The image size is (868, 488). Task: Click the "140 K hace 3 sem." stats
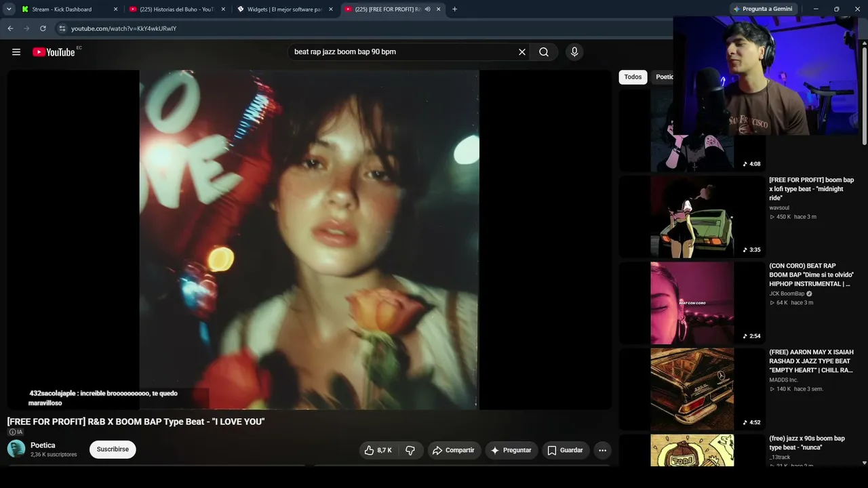click(796, 389)
